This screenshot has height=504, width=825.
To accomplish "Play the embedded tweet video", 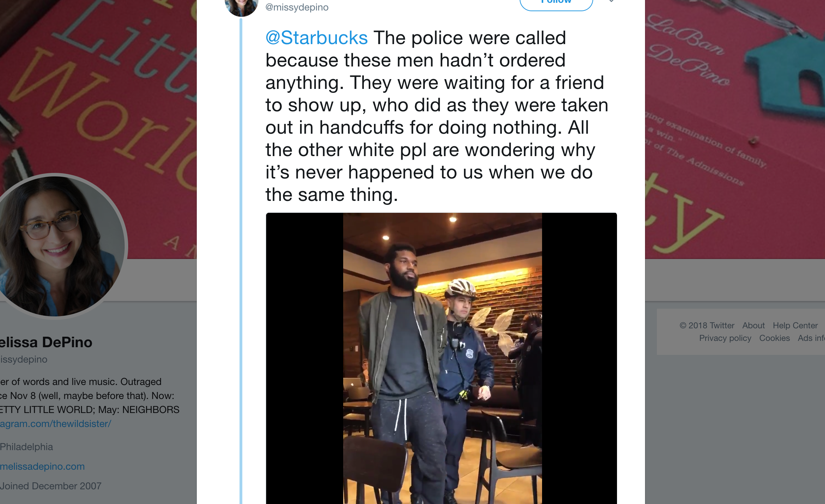I will [x=442, y=358].
